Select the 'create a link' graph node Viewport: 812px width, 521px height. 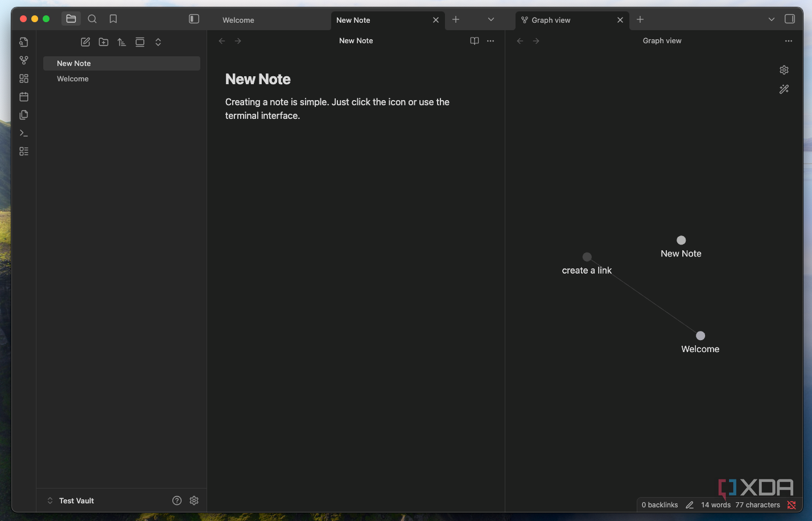[x=587, y=257]
